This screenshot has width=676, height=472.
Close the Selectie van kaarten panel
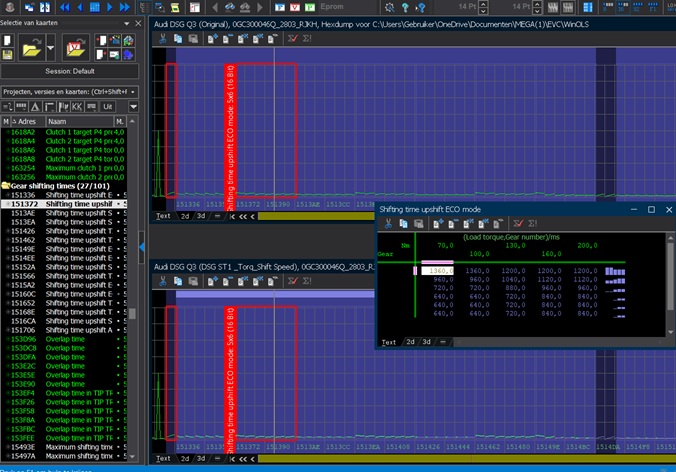[138, 23]
